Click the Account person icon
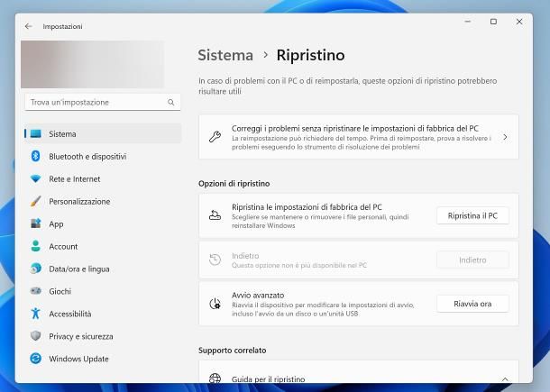 36,246
